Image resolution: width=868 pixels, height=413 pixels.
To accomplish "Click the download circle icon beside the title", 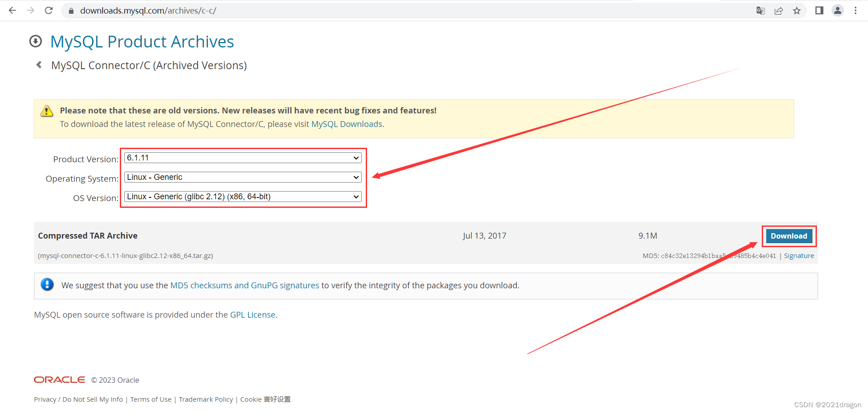I will point(36,42).
